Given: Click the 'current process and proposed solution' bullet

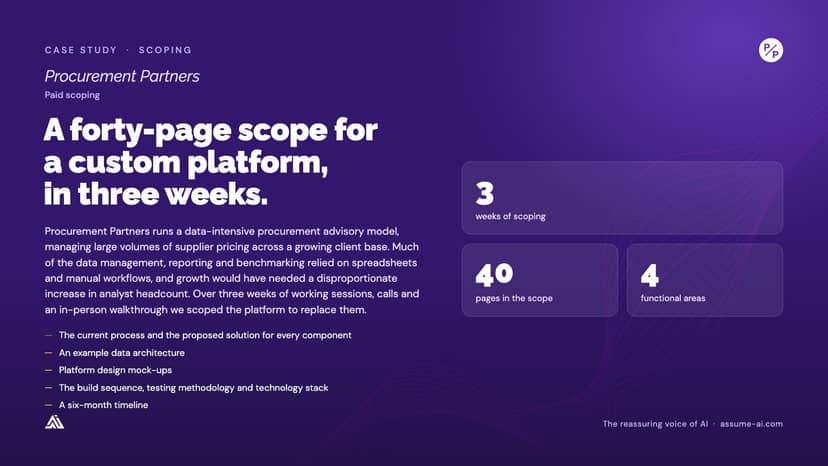Looking at the screenshot, I should coord(205,335).
